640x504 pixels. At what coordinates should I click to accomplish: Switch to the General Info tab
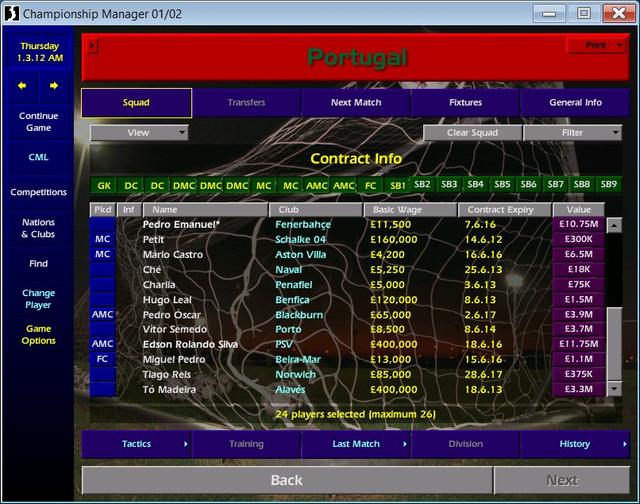click(575, 102)
